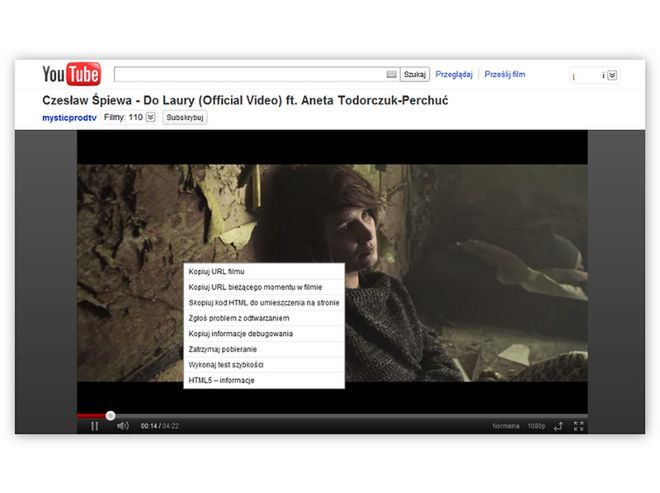Enter fullscreen mode

(578, 426)
